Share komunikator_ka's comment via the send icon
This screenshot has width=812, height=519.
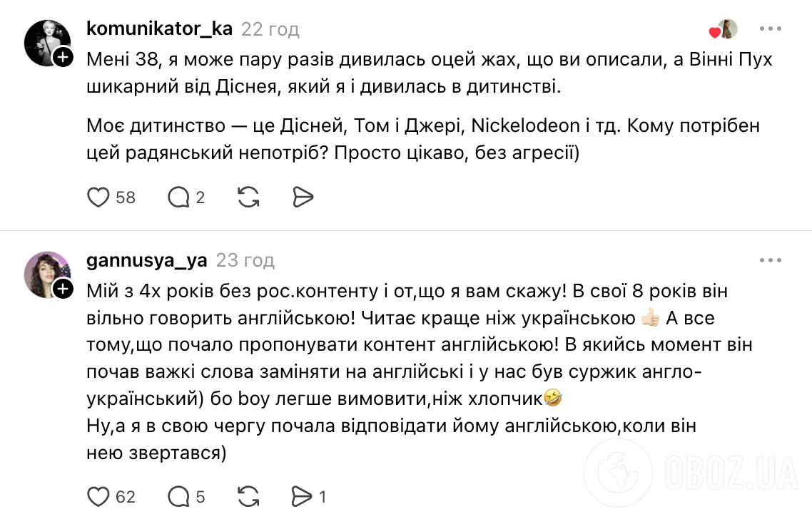(303, 197)
